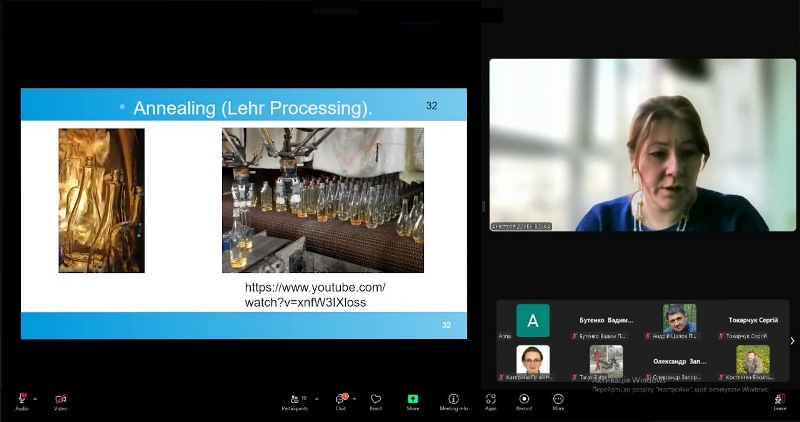Select Токарчук Сергій participant tile
This screenshot has height=422, width=800.
(x=753, y=320)
